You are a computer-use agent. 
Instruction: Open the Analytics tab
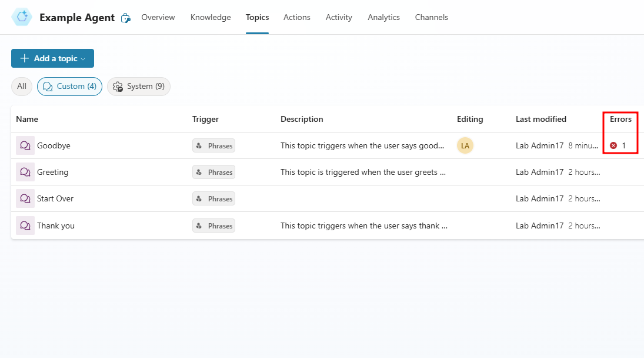pos(383,17)
